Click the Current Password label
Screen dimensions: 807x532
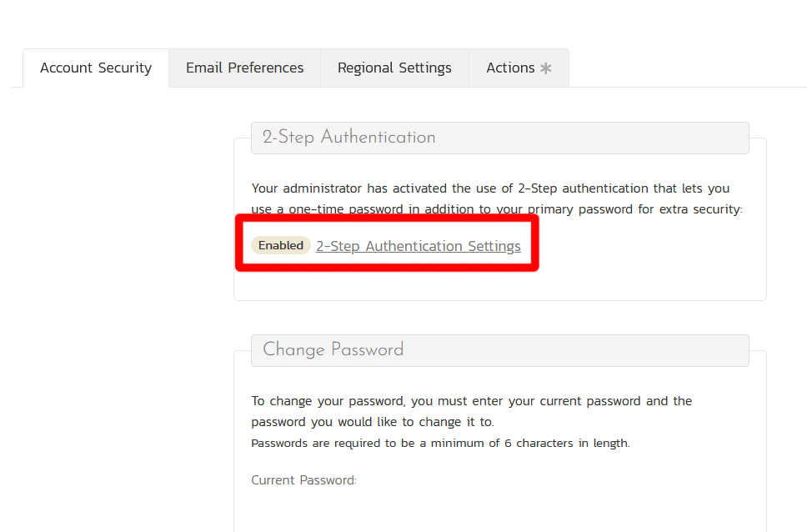(x=303, y=480)
